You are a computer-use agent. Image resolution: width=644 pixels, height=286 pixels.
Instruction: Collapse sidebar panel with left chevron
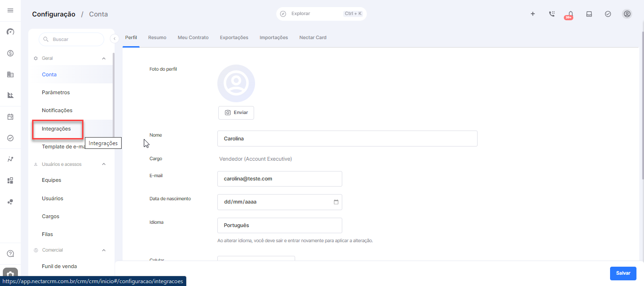115,39
